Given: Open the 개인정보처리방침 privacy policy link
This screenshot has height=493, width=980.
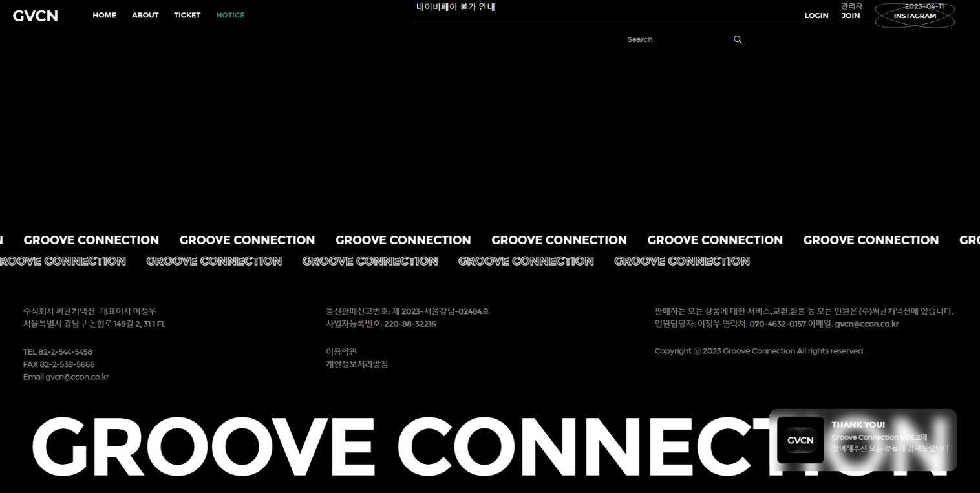Looking at the screenshot, I should 357,364.
